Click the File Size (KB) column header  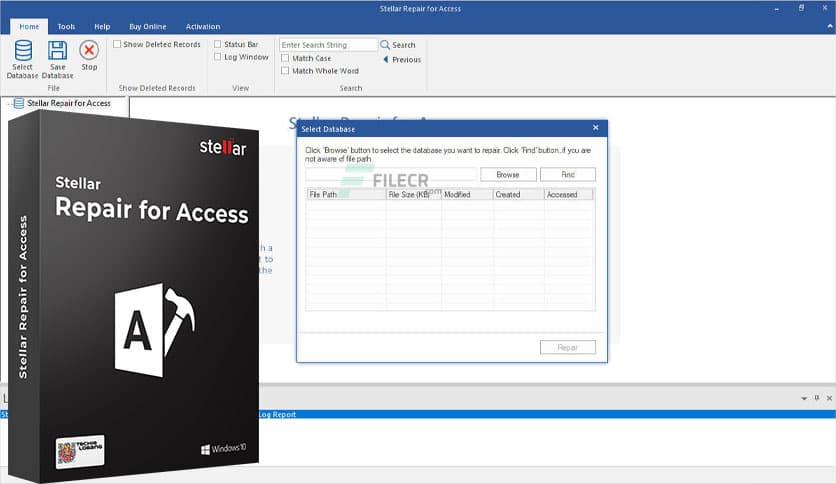point(413,195)
